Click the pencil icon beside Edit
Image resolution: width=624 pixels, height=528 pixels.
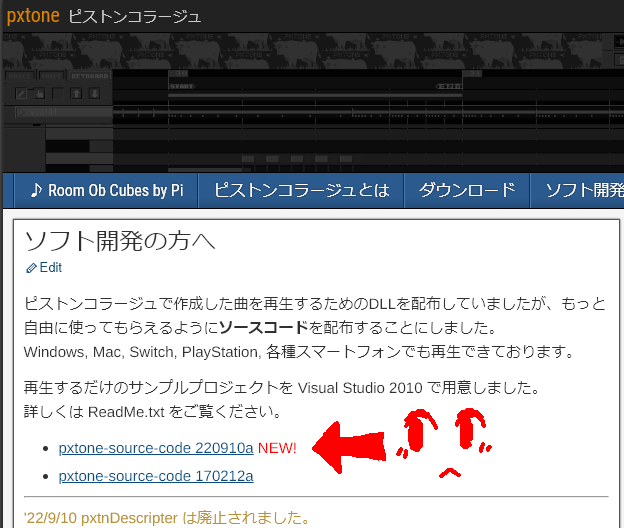[x=31, y=268]
